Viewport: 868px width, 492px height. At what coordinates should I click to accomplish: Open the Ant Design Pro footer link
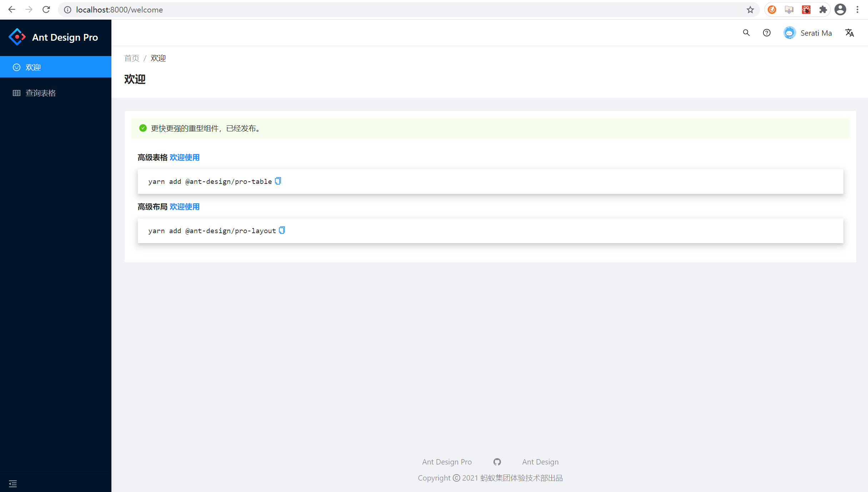coord(447,462)
